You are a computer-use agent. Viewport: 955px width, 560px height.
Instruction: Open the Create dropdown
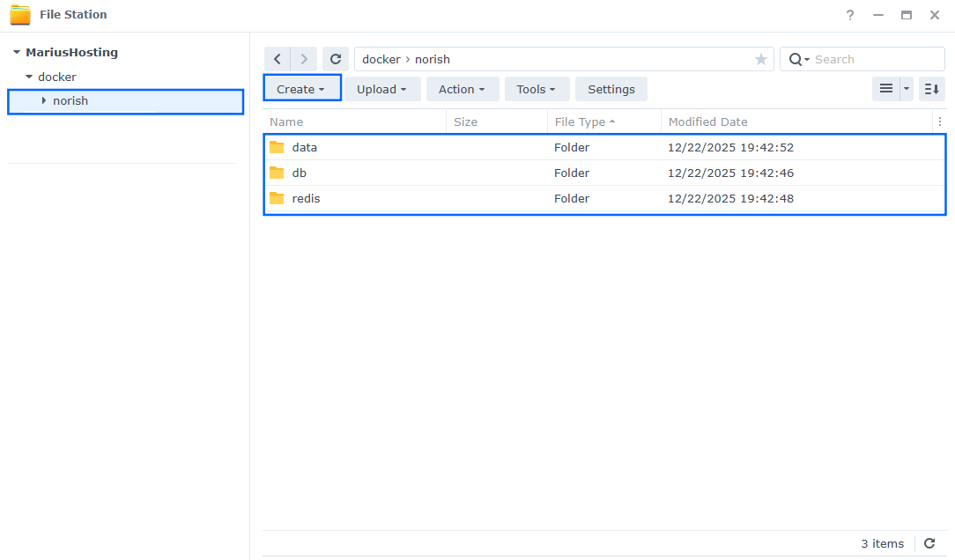(x=301, y=88)
